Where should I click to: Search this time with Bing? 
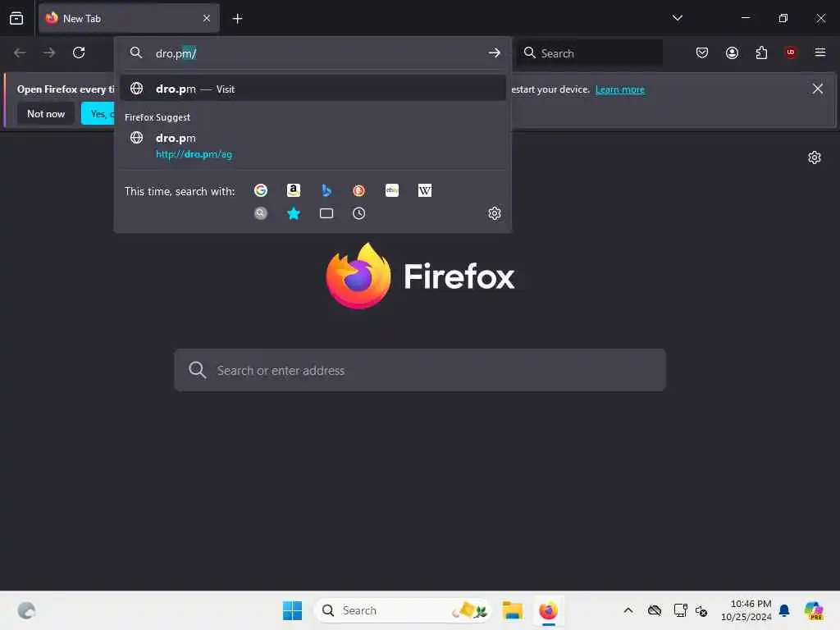click(326, 190)
